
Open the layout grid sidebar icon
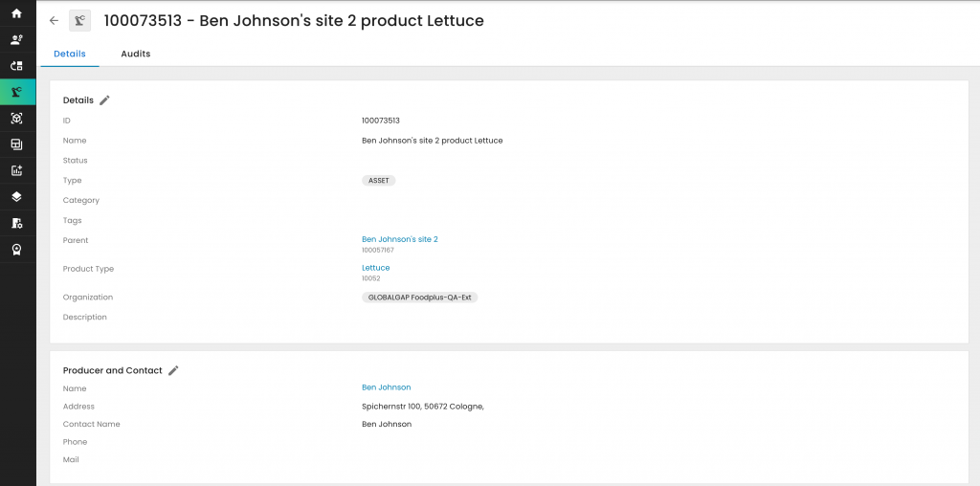pos(16,144)
